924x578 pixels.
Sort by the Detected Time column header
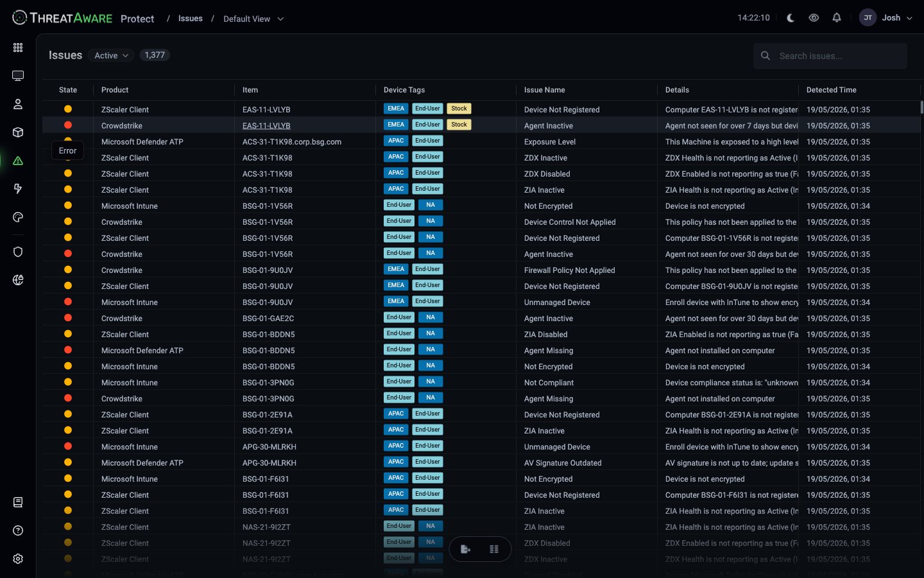coord(832,90)
